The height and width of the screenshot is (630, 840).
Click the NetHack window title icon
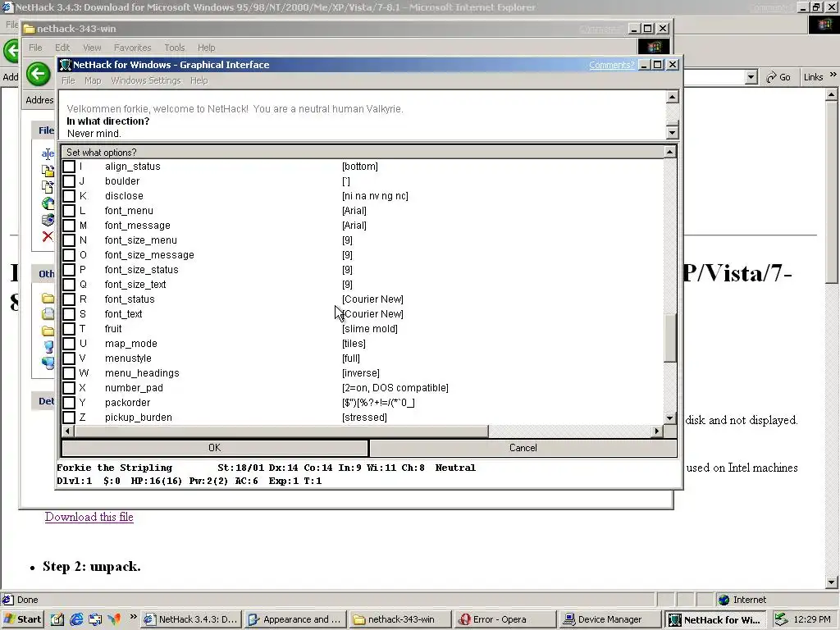66,65
